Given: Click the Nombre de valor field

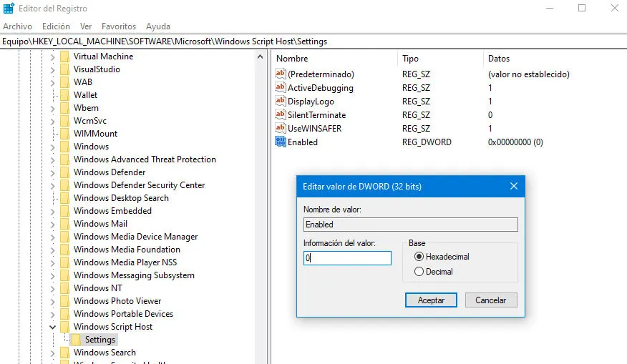Looking at the screenshot, I should (x=410, y=225).
